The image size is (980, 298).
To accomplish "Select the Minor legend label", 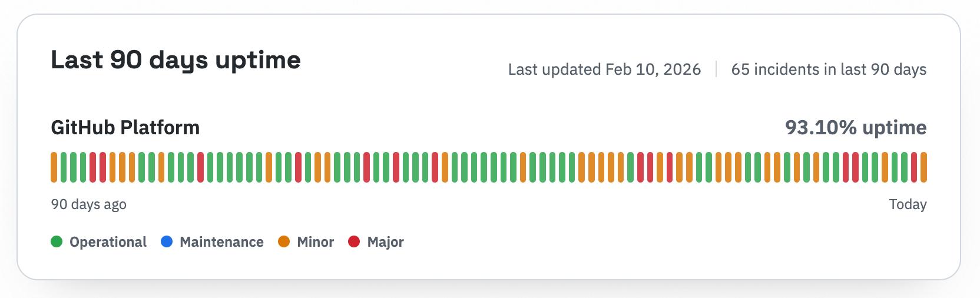I will click(x=315, y=242).
